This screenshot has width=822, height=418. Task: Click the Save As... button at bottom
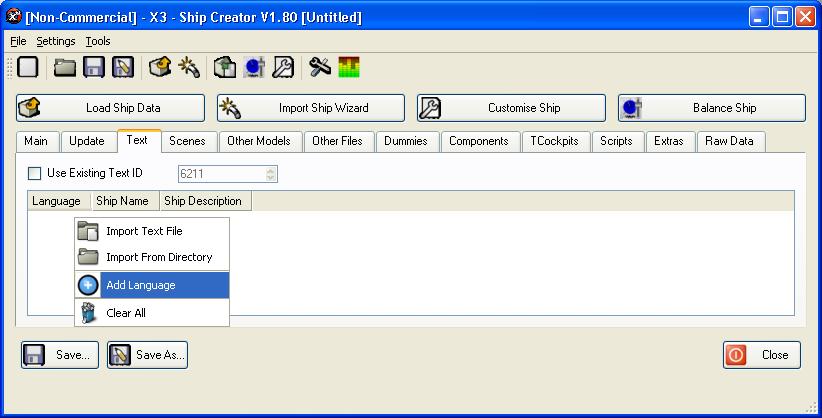[x=147, y=355]
